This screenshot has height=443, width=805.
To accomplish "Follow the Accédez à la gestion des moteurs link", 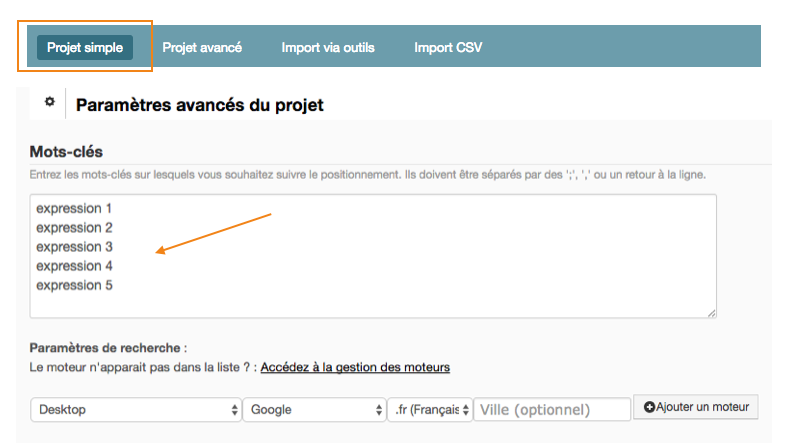I will point(355,368).
